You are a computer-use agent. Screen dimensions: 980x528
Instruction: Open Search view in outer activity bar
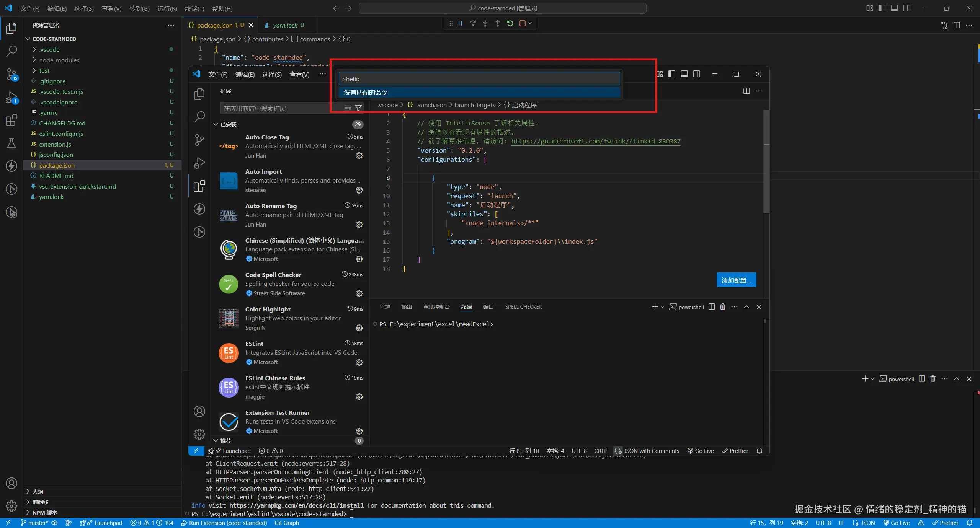tap(11, 51)
